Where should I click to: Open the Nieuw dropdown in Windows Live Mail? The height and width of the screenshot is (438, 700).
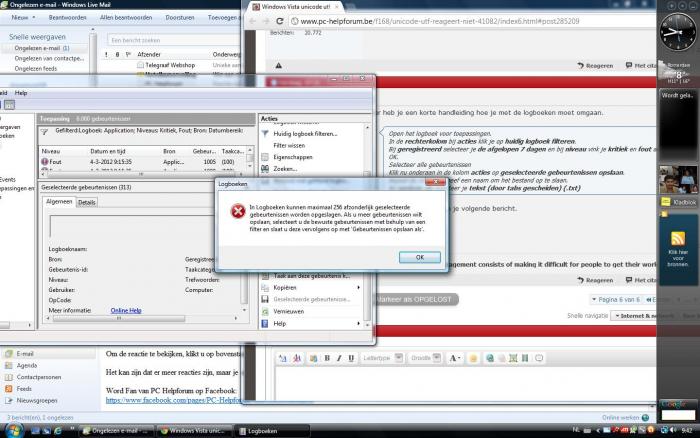[x=23, y=17]
